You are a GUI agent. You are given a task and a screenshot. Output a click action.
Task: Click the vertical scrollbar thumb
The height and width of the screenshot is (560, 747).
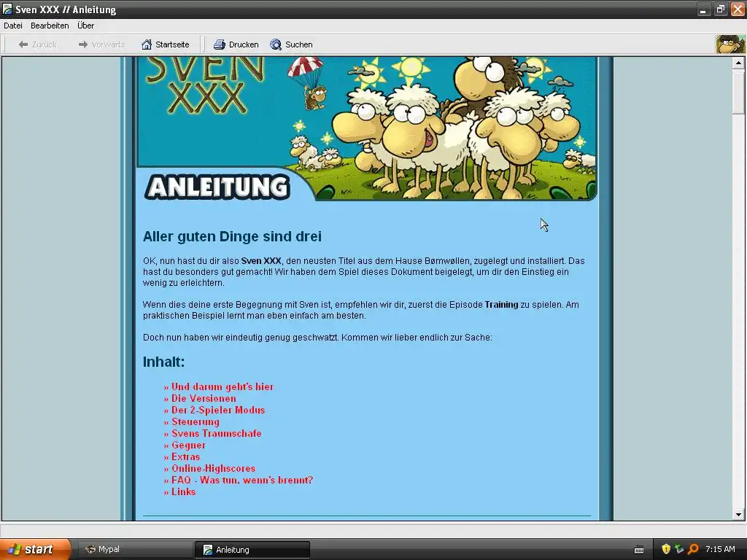738,91
